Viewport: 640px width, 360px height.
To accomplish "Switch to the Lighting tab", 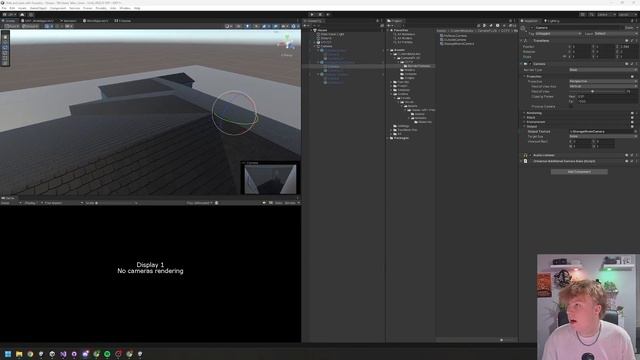I will 552,21.
